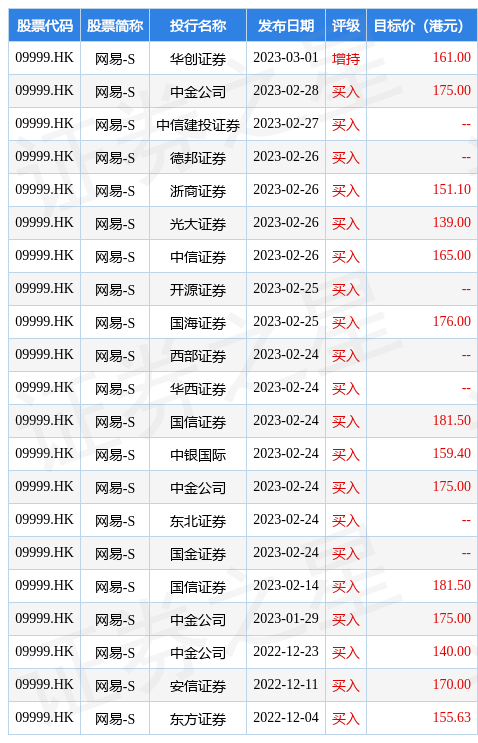Select the 中银国际 cell
This screenshot has width=478, height=743.
[x=198, y=455]
